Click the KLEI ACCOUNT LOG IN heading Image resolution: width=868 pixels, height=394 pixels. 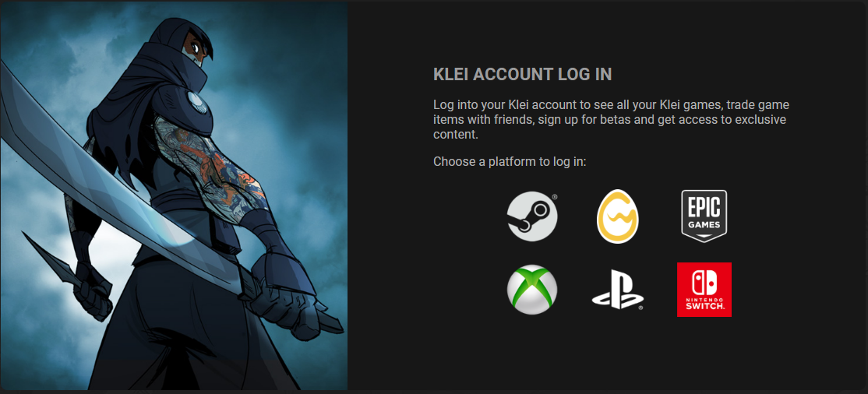523,75
